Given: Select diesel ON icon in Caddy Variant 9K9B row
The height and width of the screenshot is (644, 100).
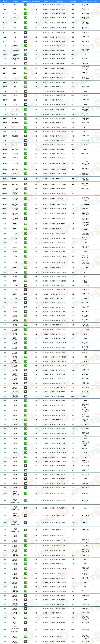Looking at the screenshot, I should (26, 396).
